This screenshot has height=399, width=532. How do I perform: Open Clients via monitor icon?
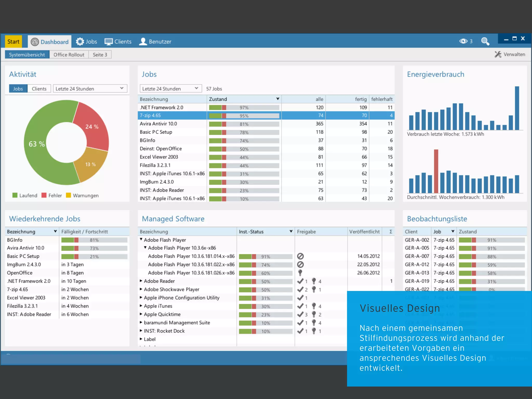coord(108,42)
